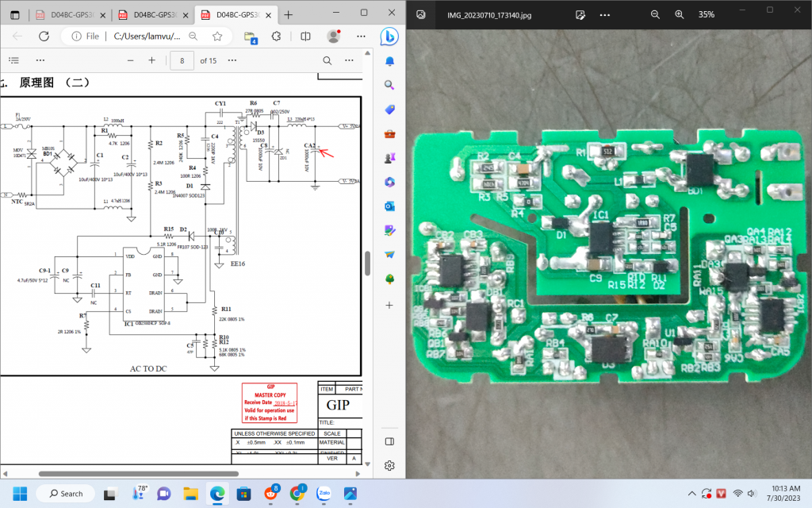The image size is (812, 508).
Task: Toggle the PDF table of contents panel
Action: coord(13,61)
